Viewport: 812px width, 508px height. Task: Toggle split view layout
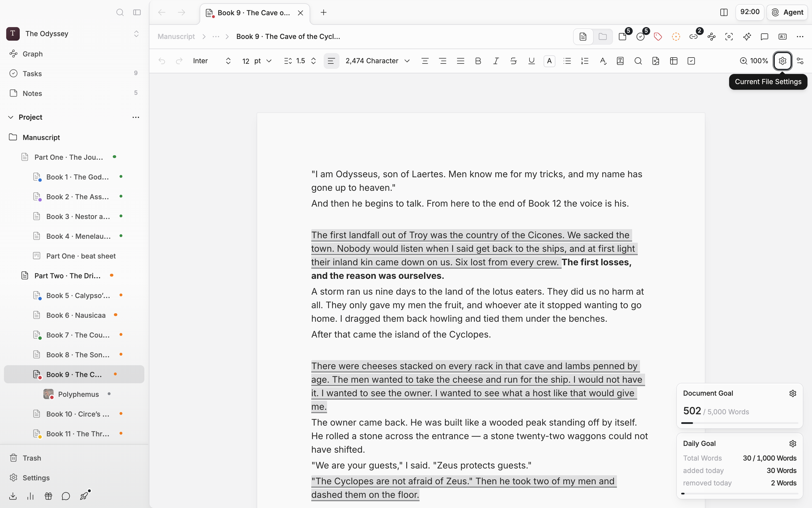(724, 12)
